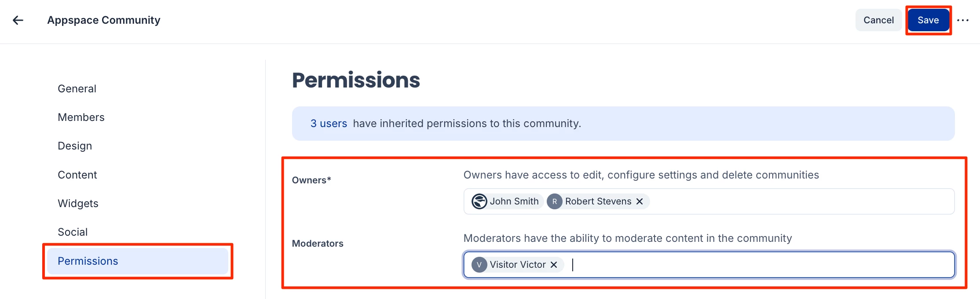Select the Content section
This screenshot has width=980, height=299.
point(77,175)
